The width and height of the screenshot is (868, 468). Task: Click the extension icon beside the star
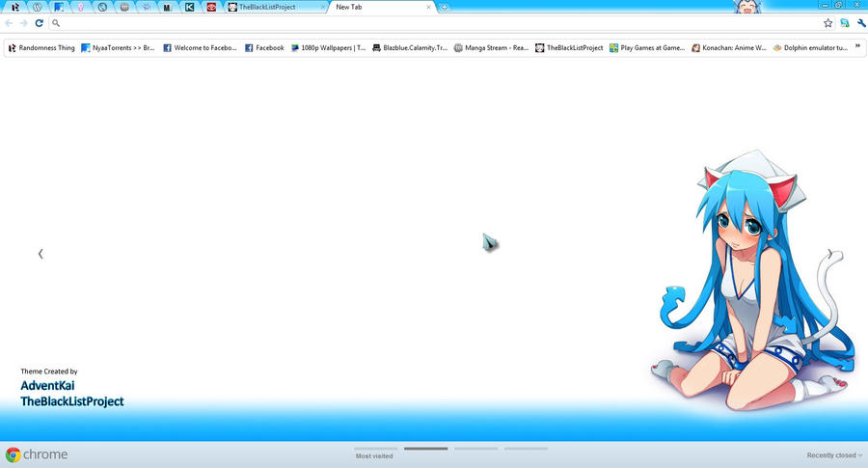tap(845, 23)
